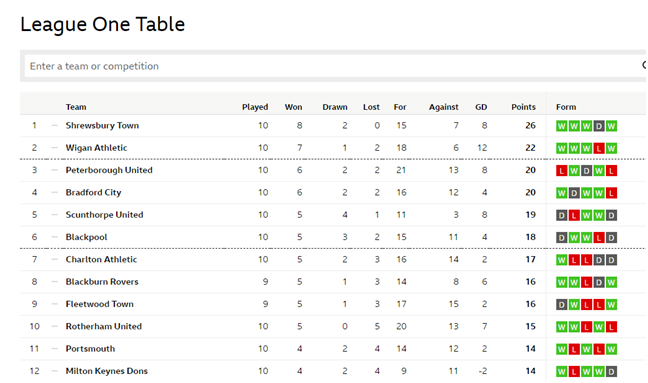
Task: Select Portsmouth in the league table
Action: coord(90,349)
